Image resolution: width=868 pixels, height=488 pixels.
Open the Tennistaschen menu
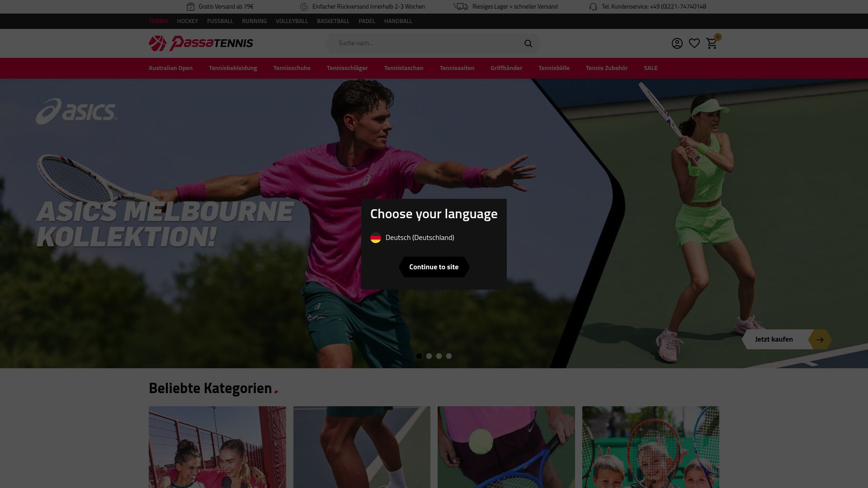pos(404,68)
